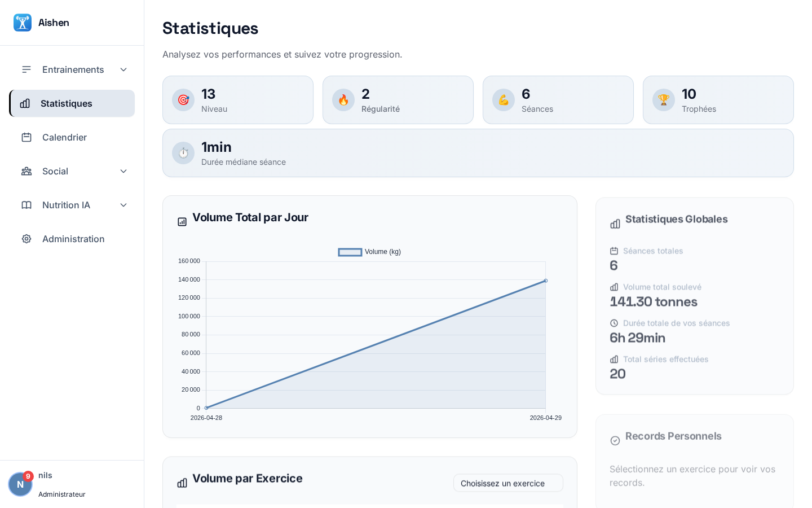The image size is (812, 508).
Task: Click the Calendrier calendar icon in sidebar
Action: 27,137
